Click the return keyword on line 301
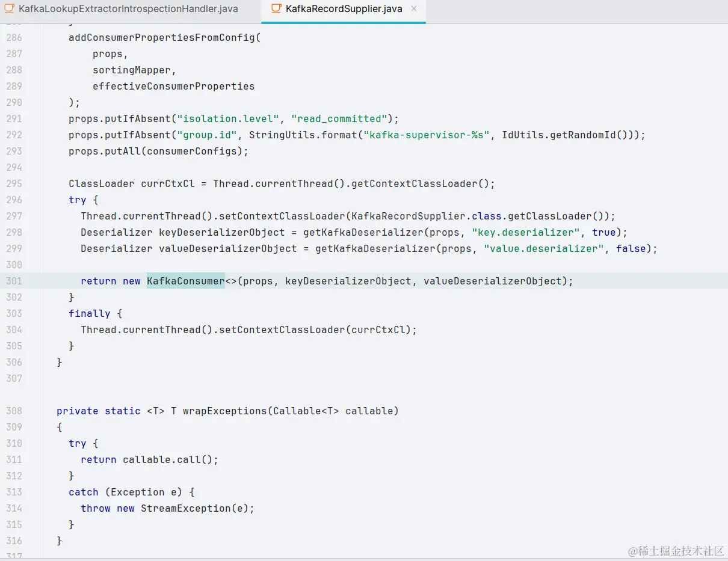Image resolution: width=728 pixels, height=561 pixels. tap(99, 281)
